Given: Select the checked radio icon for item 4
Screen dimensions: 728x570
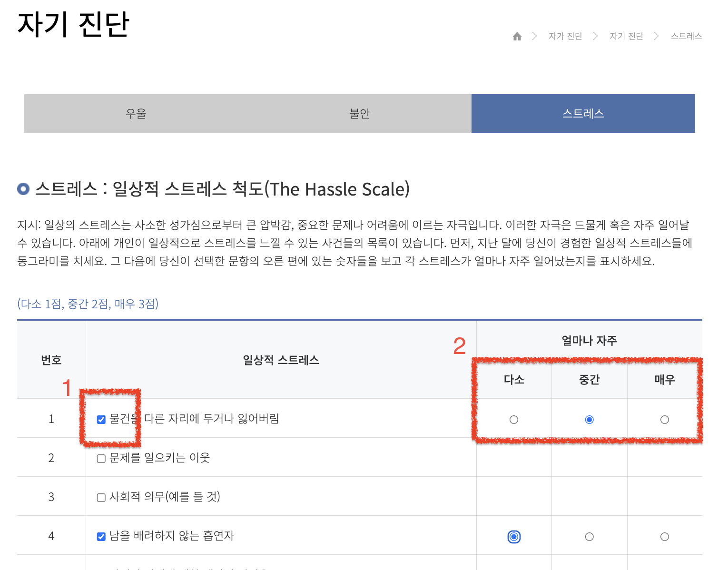Looking at the screenshot, I should point(514,536).
